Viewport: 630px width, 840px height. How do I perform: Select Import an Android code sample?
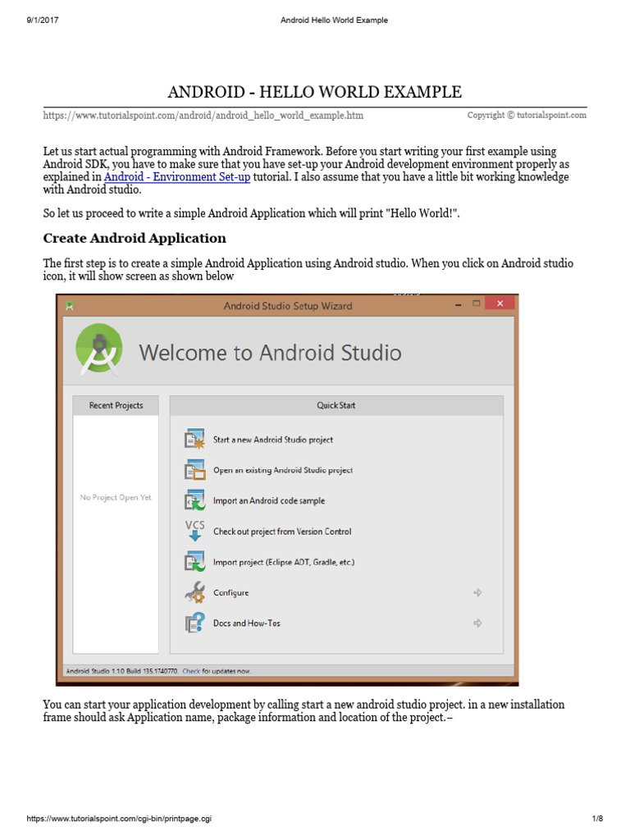[269, 500]
